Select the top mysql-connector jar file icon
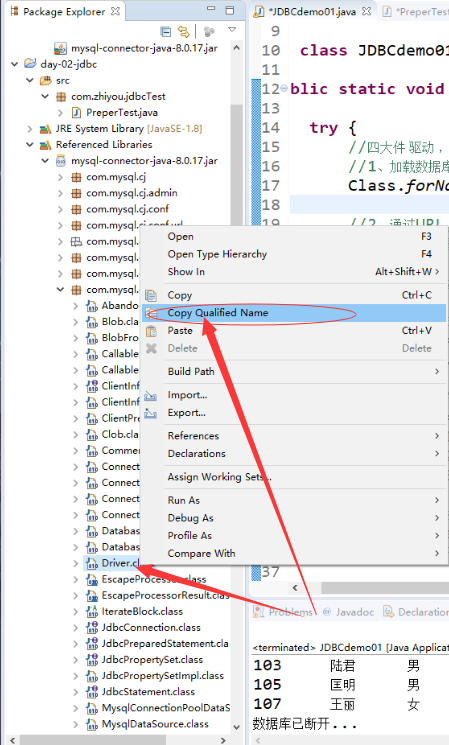 click(x=60, y=48)
